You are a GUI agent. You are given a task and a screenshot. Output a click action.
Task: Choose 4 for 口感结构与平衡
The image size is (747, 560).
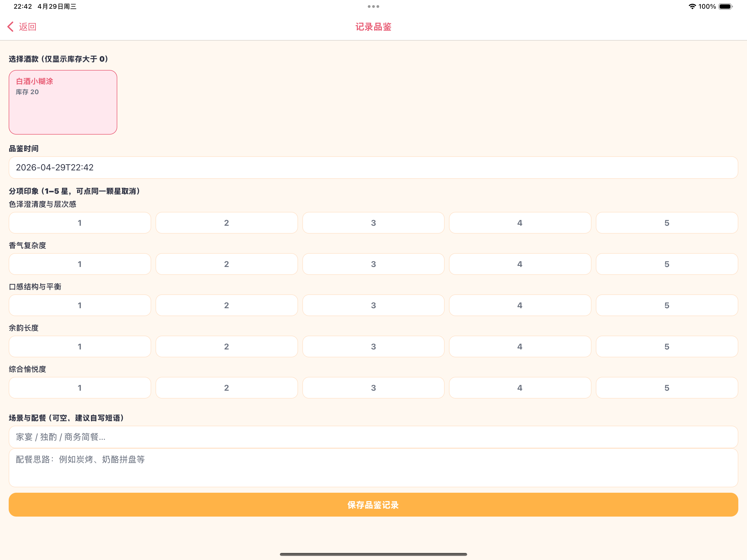520,305
